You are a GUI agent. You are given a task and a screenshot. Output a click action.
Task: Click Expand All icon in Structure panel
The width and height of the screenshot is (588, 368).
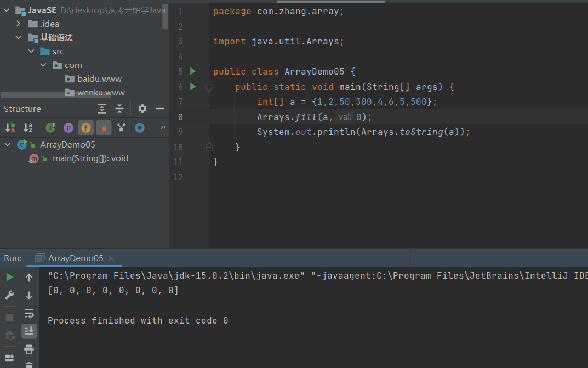click(x=101, y=109)
